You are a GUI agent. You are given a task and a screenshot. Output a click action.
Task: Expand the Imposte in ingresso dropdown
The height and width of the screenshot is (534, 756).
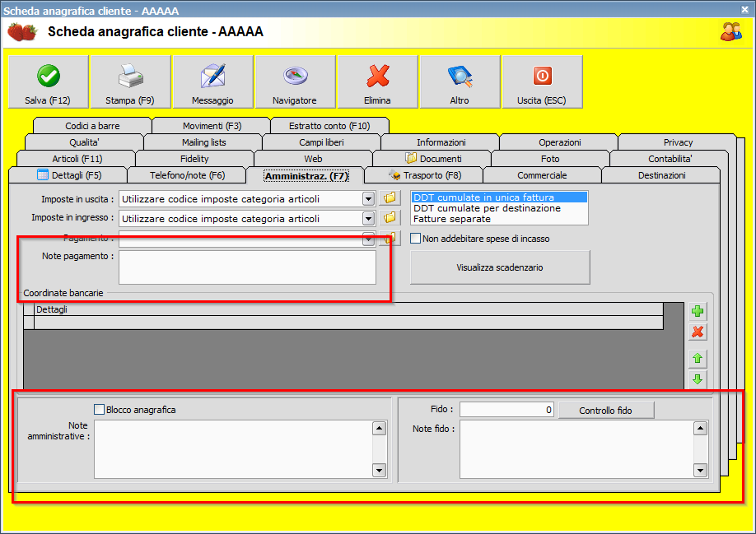pos(368,219)
